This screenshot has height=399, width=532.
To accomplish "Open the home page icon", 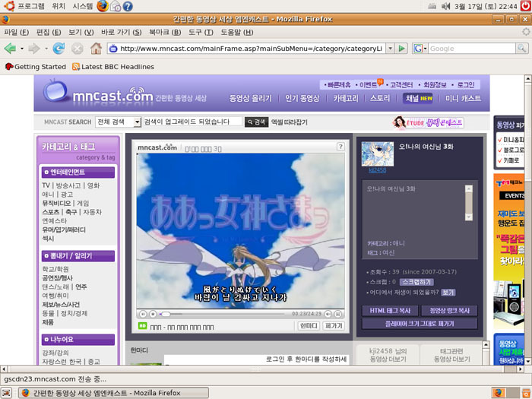I will coord(96,49).
